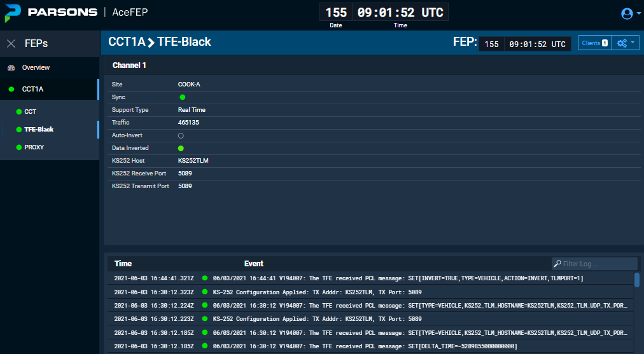The width and height of the screenshot is (644, 354).
Task: Type in the Filter Log field
Action: [x=598, y=264]
